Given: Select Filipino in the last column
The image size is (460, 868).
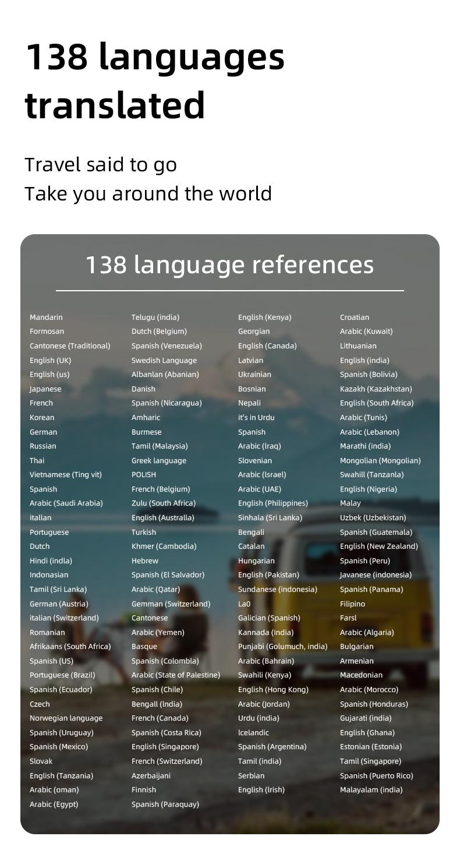Looking at the screenshot, I should tap(353, 604).
